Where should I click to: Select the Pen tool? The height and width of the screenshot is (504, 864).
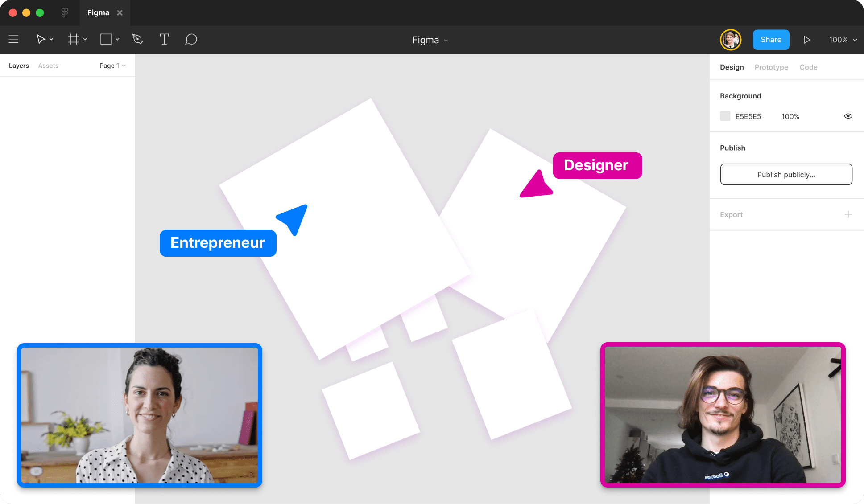[x=137, y=39]
